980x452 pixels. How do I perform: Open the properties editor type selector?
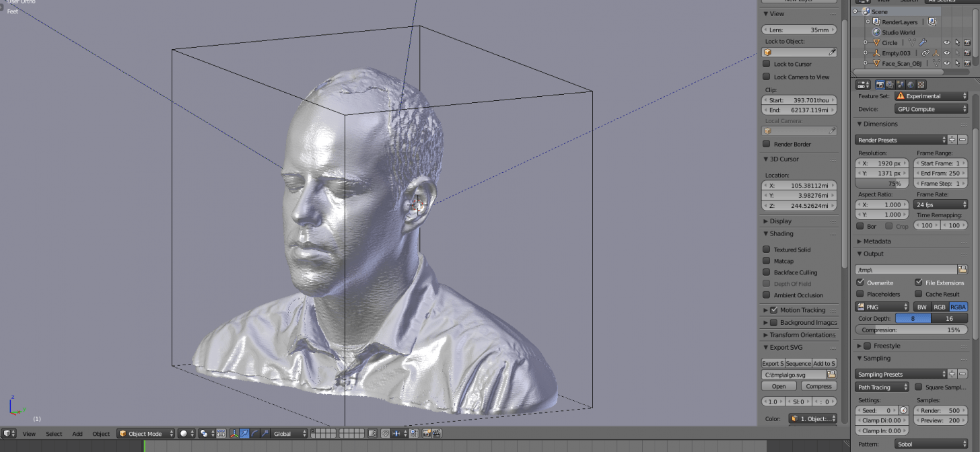(863, 85)
